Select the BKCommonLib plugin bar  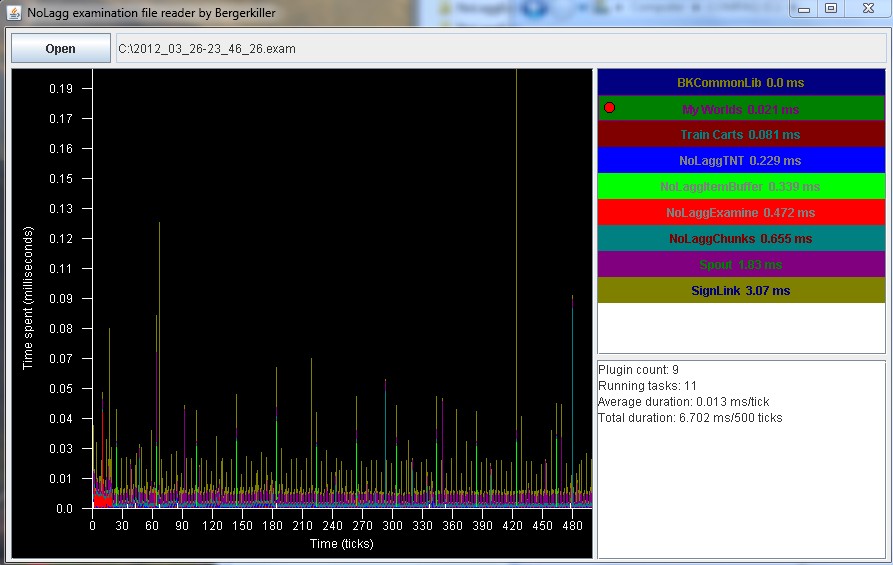pyautogui.click(x=740, y=83)
